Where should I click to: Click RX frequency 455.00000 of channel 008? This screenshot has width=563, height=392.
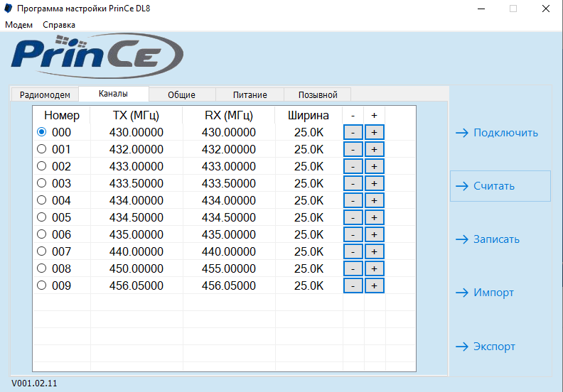pos(229,268)
